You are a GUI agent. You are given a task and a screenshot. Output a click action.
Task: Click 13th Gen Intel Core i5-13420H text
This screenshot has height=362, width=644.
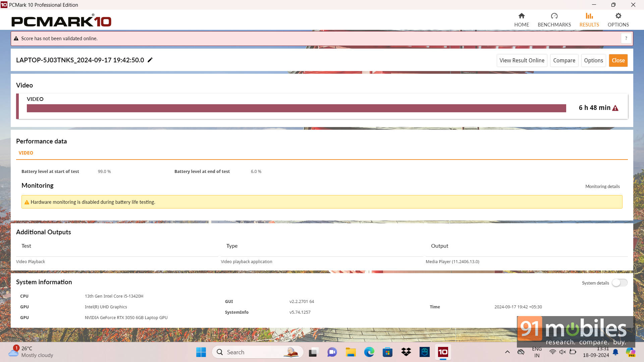click(x=114, y=296)
